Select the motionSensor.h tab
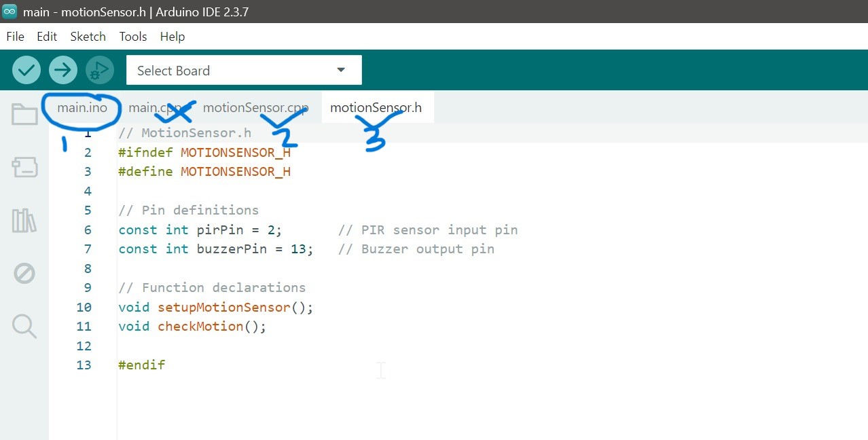The width and height of the screenshot is (868, 440). point(376,107)
